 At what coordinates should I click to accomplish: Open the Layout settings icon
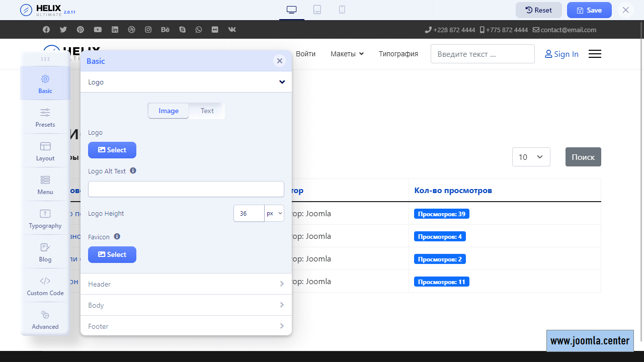pos(45,151)
